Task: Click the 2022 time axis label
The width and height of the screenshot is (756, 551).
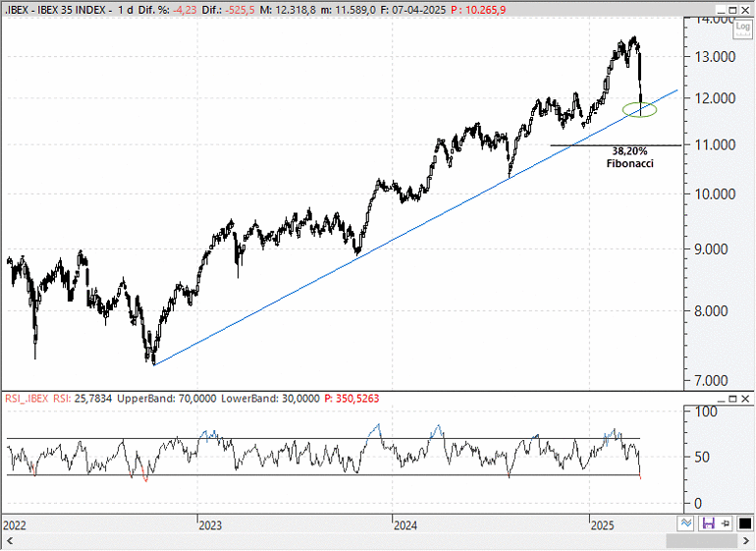Action: click(x=15, y=524)
